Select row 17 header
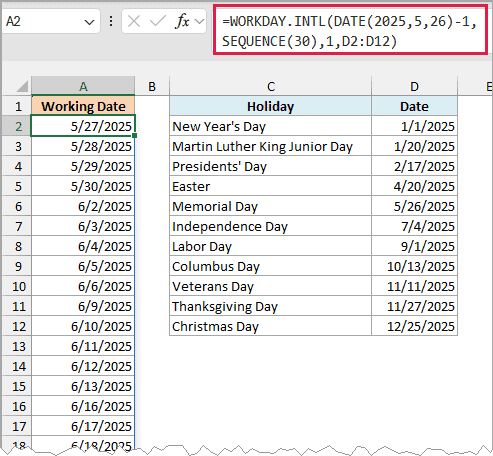The width and height of the screenshot is (493, 456). click(x=17, y=426)
